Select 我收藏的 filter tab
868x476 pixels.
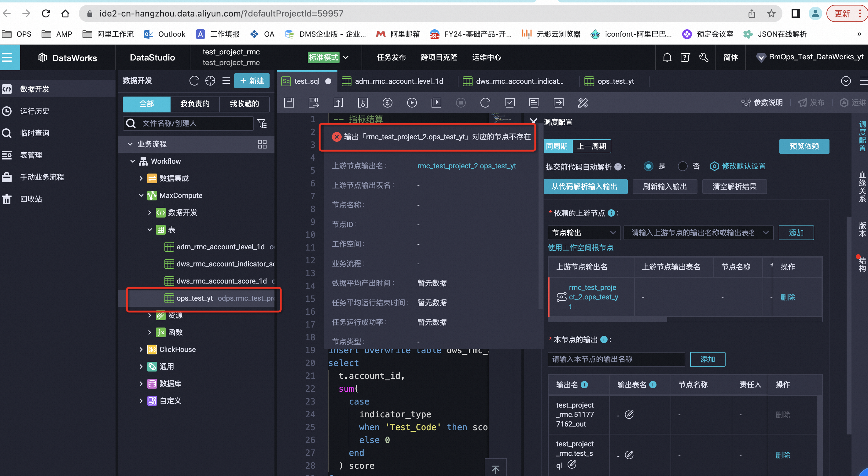point(244,104)
